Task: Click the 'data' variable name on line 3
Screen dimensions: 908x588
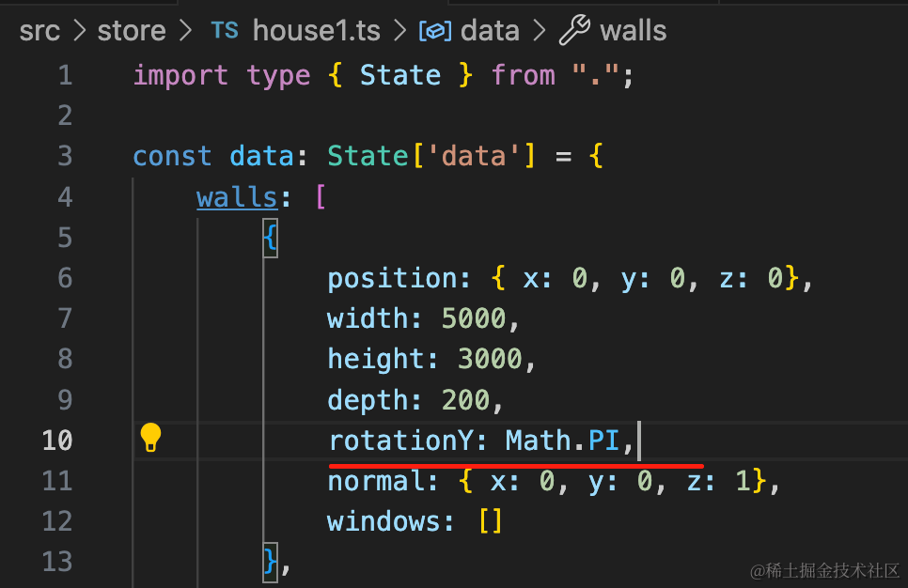Action: coord(261,156)
